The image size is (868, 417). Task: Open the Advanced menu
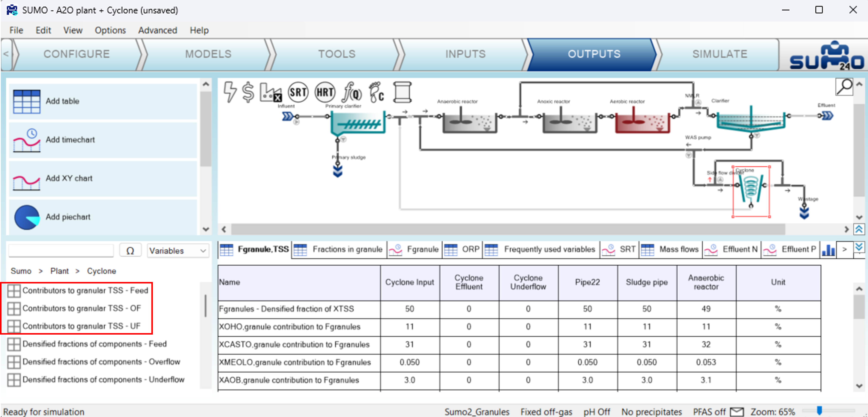coord(157,30)
